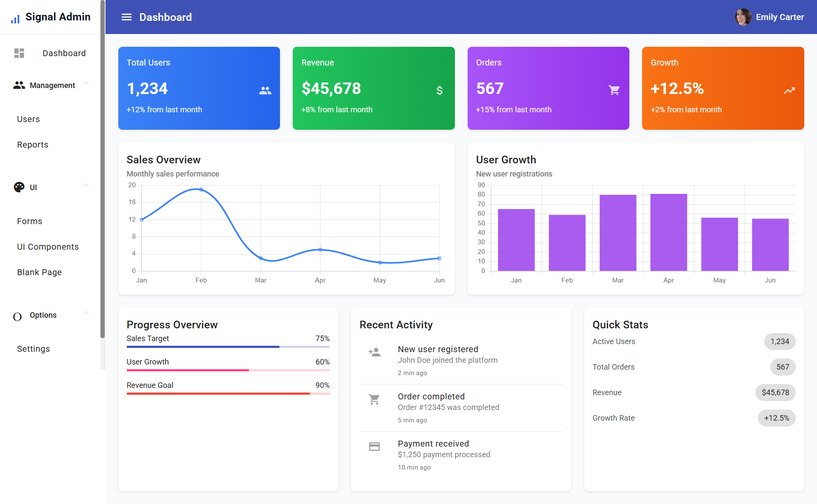This screenshot has width=817, height=504.
Task: Click the shopping cart icon on Orders card
Action: (x=614, y=90)
